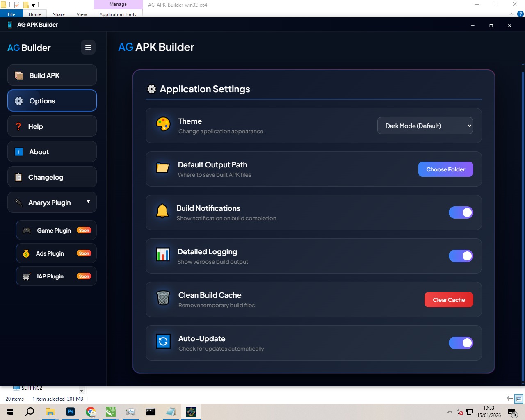
Task: Disable the Detailed Logging switch
Action: click(461, 256)
